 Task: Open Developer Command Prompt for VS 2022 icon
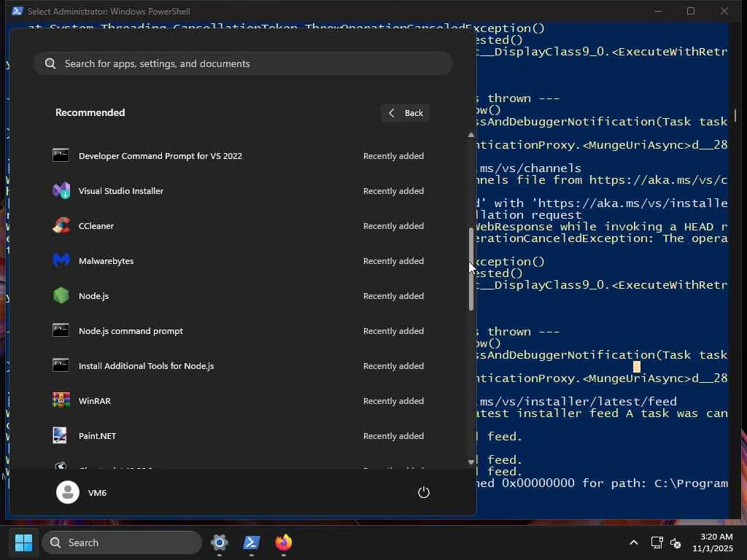point(61,156)
